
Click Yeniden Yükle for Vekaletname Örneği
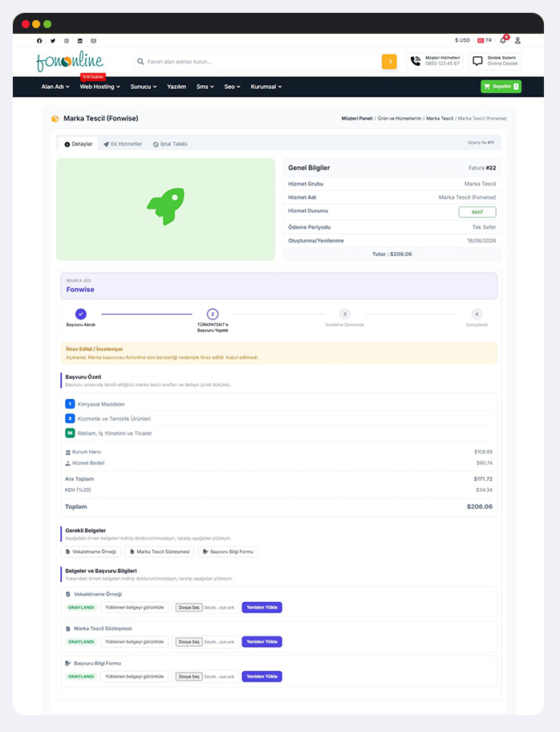262,608
